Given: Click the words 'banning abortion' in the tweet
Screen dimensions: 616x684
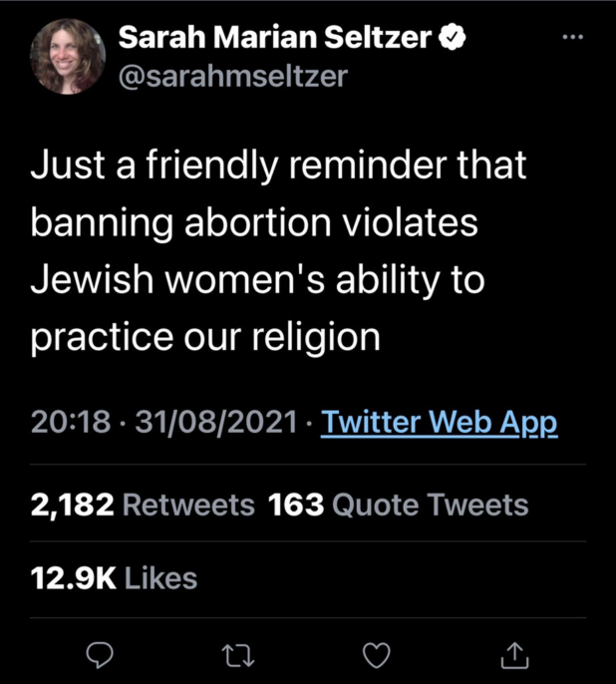Looking at the screenshot, I should tap(179, 223).
